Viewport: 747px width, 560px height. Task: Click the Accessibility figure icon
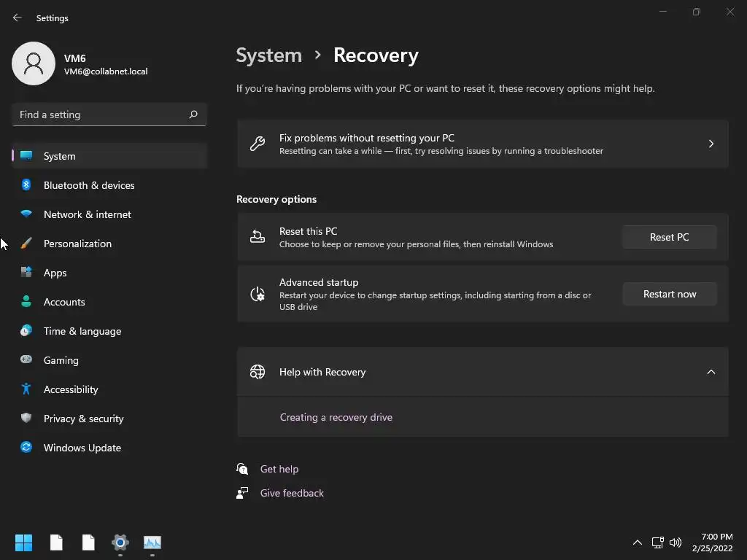(x=26, y=389)
